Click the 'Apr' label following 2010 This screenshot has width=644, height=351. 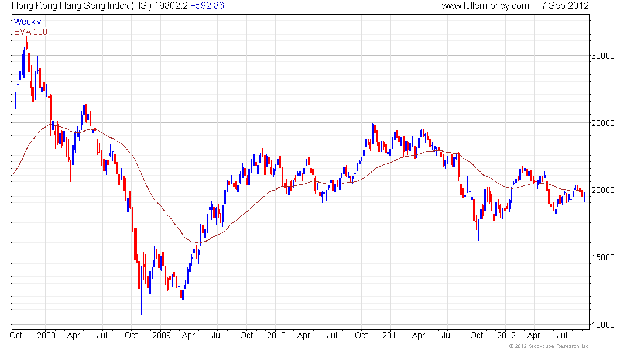click(x=303, y=335)
